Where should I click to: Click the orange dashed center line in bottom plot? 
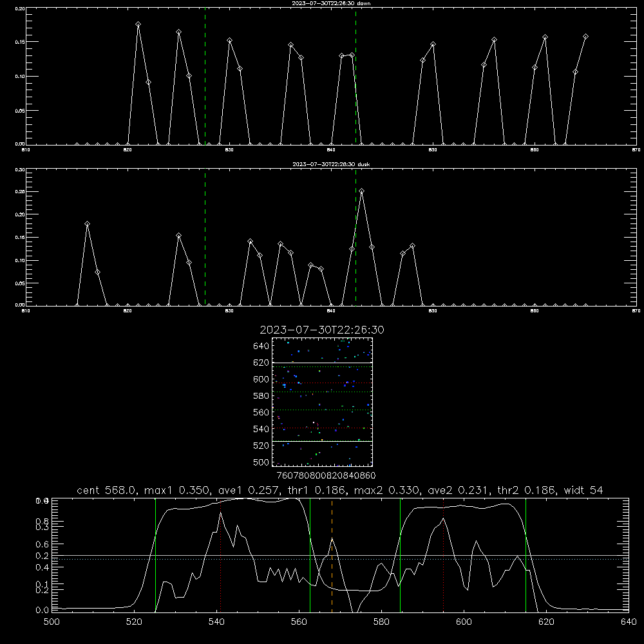pos(332,554)
